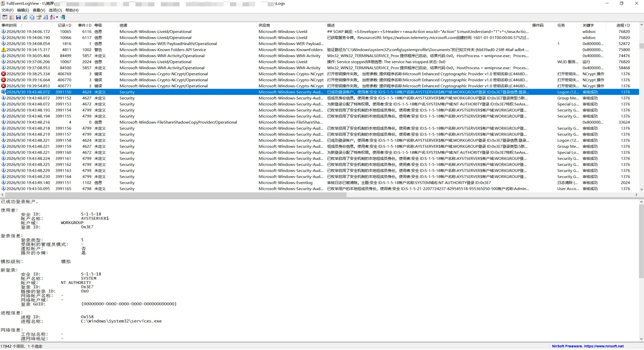This screenshot has width=644, height=350.
Task: Open the advanced options window icon
Action: coord(5,17)
